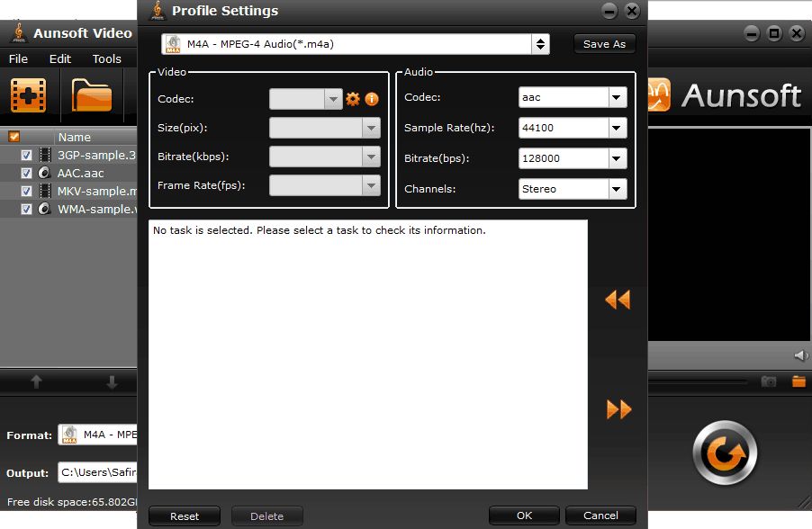Maximize the Aunsoft Video main window
The width and height of the screenshot is (812, 529).
(x=774, y=33)
